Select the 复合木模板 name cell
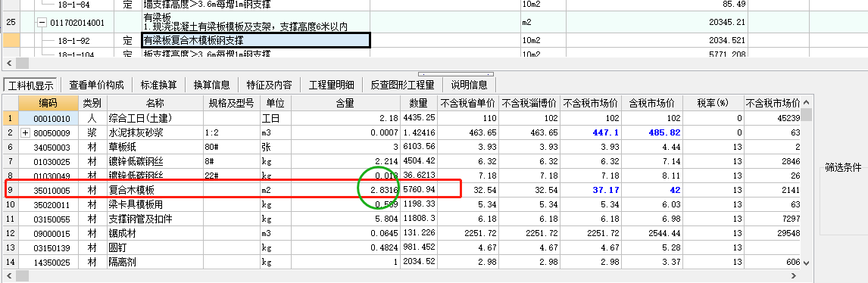868x283 pixels. pos(155,190)
